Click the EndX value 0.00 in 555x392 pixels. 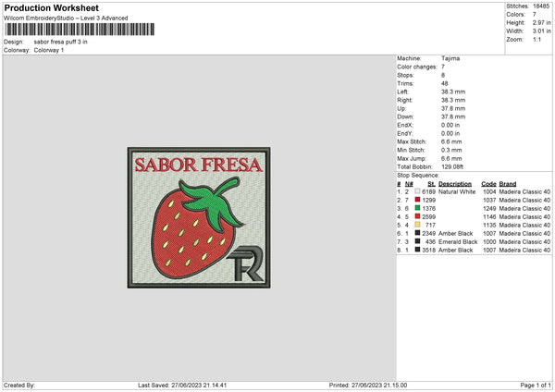(450, 125)
